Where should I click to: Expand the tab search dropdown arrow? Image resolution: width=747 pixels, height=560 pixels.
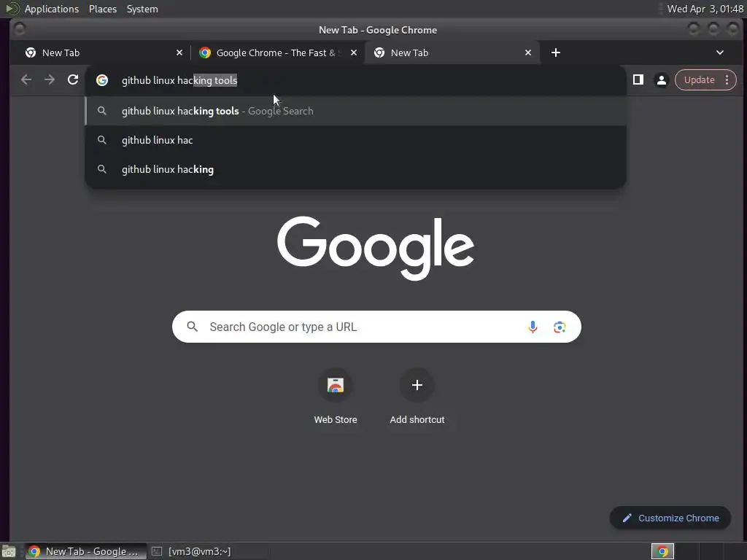click(x=720, y=52)
